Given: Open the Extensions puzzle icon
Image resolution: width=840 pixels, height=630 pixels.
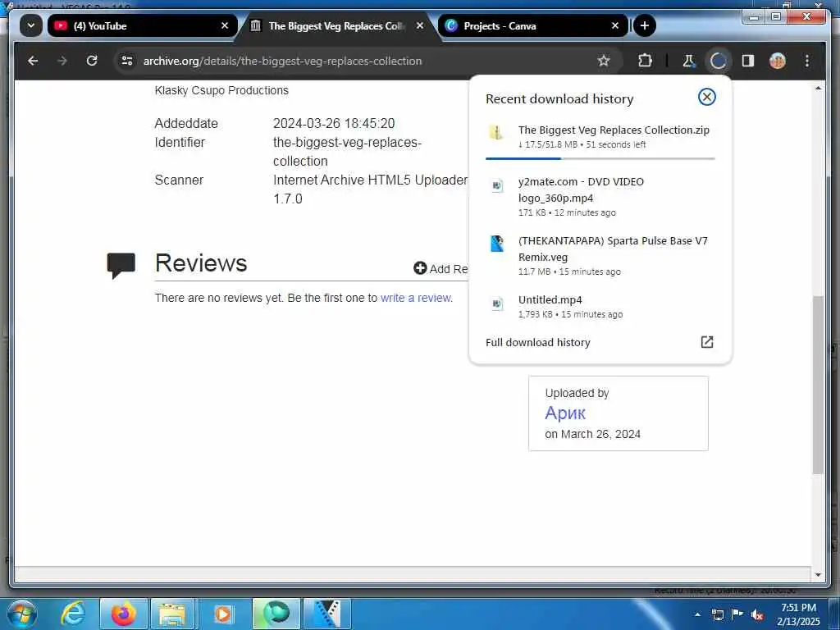Looking at the screenshot, I should [x=645, y=61].
